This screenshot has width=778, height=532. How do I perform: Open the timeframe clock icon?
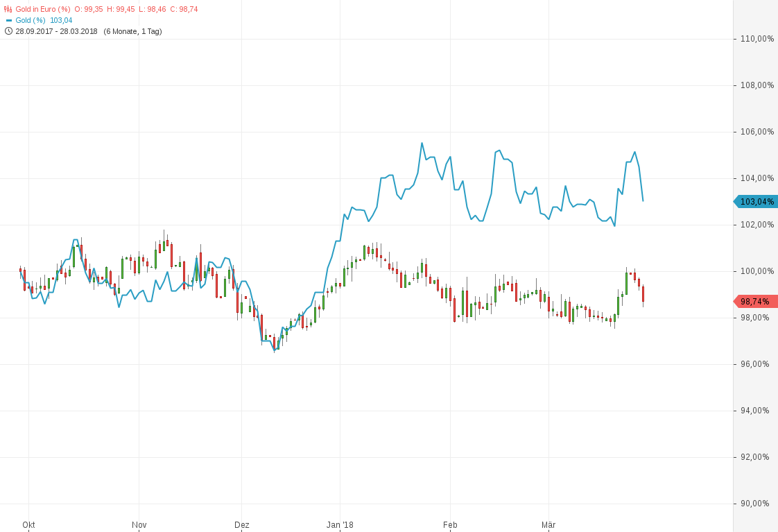click(8, 31)
